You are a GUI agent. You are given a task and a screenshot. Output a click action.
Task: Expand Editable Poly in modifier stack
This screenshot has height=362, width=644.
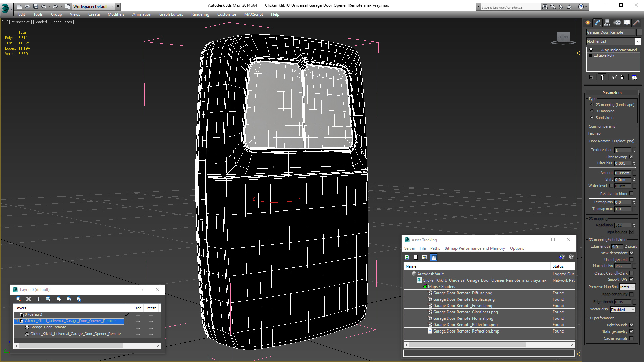tap(590, 55)
